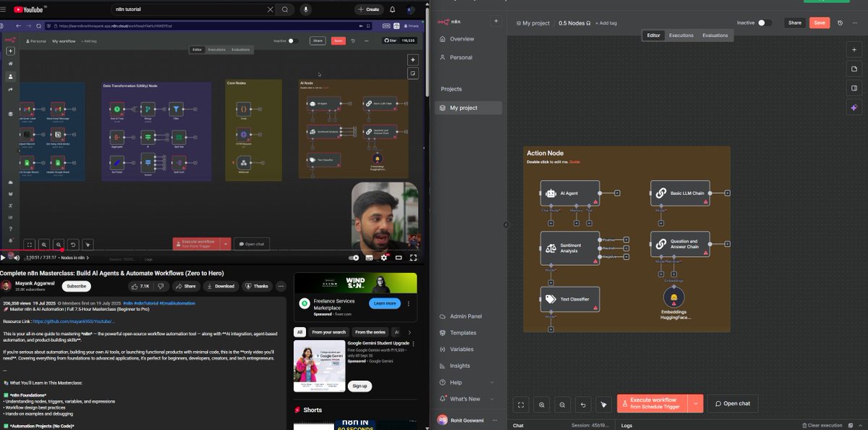Click the YouTube search magnifier button
This screenshot has width=868, height=430.
(285, 9)
